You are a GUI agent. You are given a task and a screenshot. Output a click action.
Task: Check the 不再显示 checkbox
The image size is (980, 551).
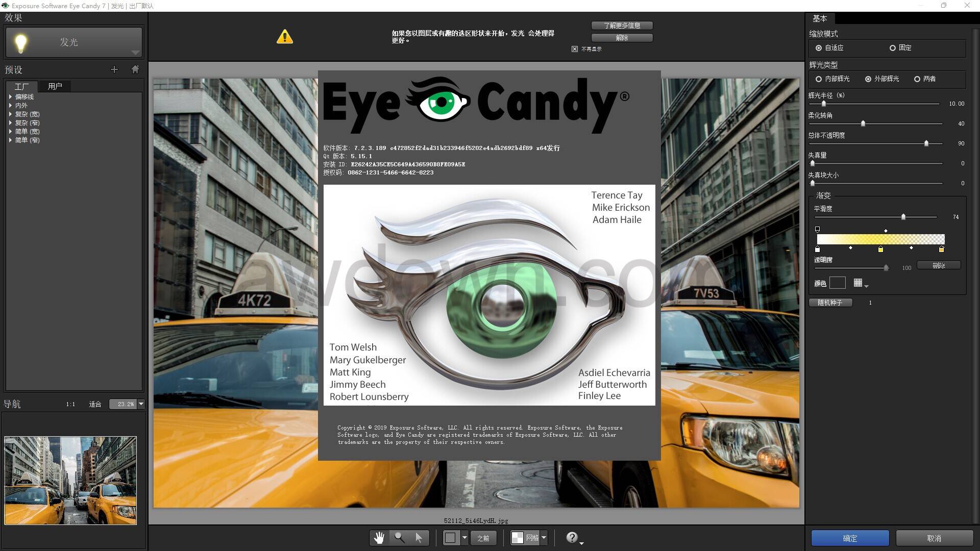click(x=575, y=48)
